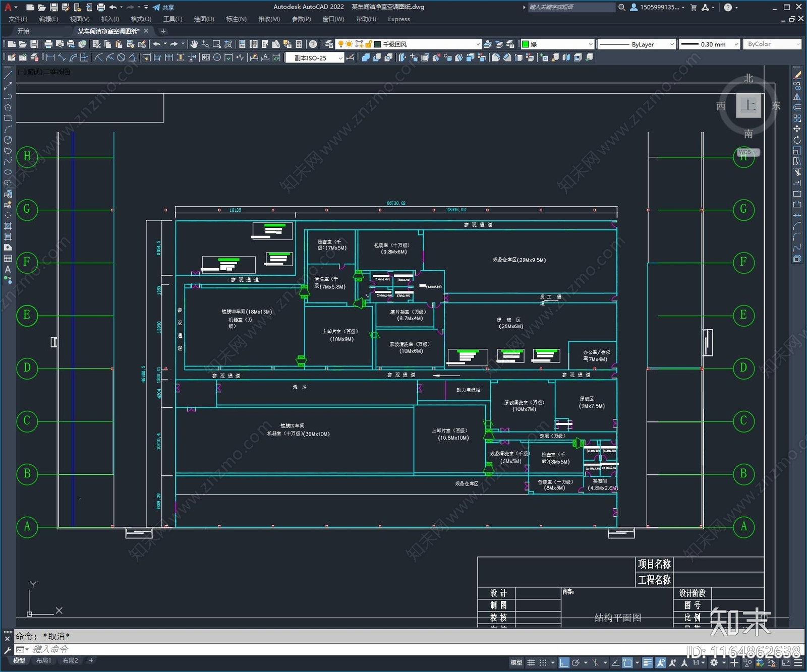Toggle grid display in status bar
The image size is (807, 672).
click(531, 662)
